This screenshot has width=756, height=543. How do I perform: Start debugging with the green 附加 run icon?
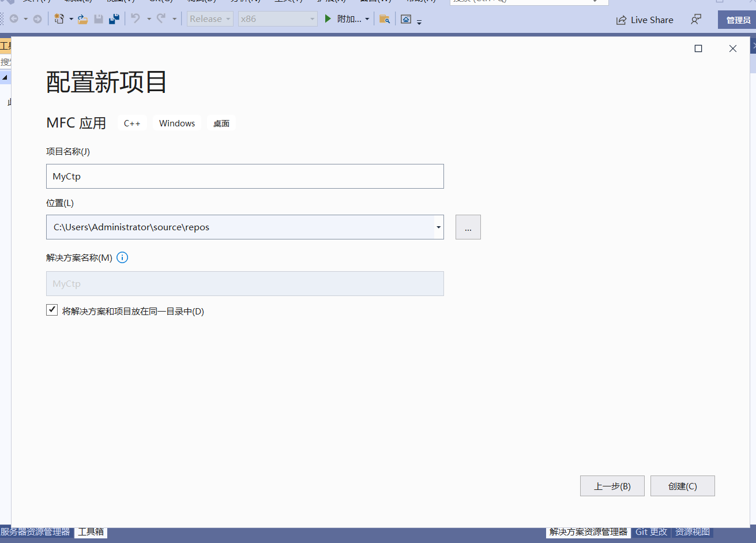[x=327, y=19]
